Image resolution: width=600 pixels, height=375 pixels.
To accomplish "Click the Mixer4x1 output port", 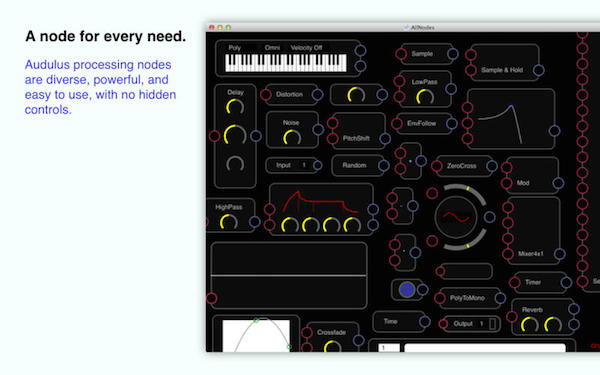I will click(559, 254).
